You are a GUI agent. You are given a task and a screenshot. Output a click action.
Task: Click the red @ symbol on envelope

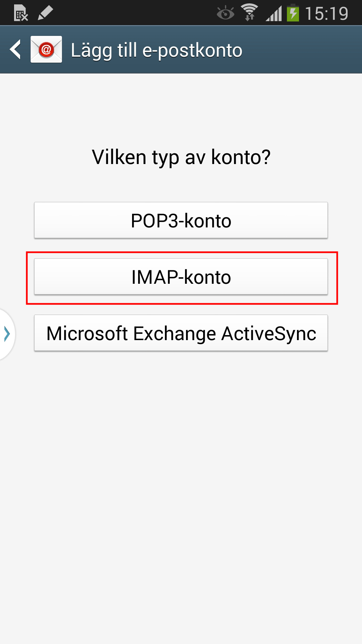[x=46, y=50]
